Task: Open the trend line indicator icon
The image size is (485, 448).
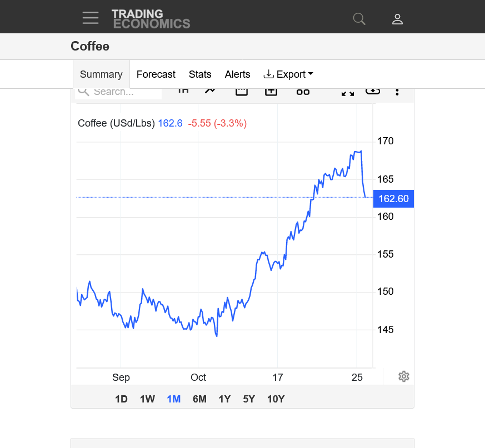Action: (211, 91)
